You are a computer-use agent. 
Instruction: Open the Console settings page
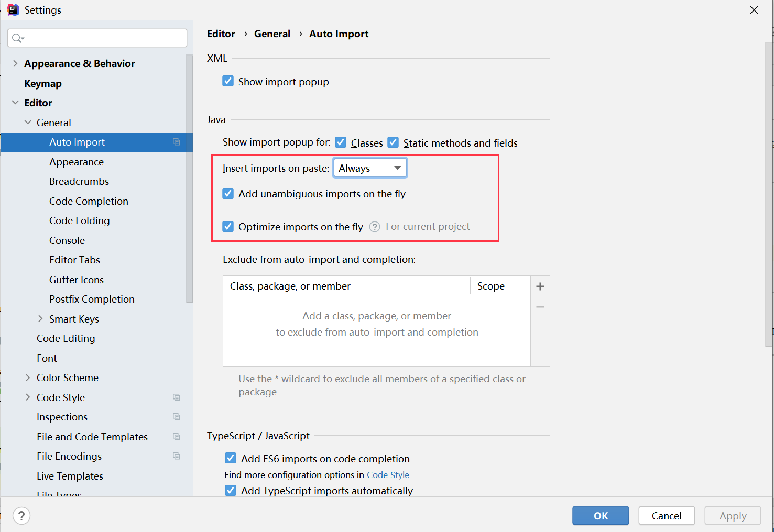click(67, 240)
